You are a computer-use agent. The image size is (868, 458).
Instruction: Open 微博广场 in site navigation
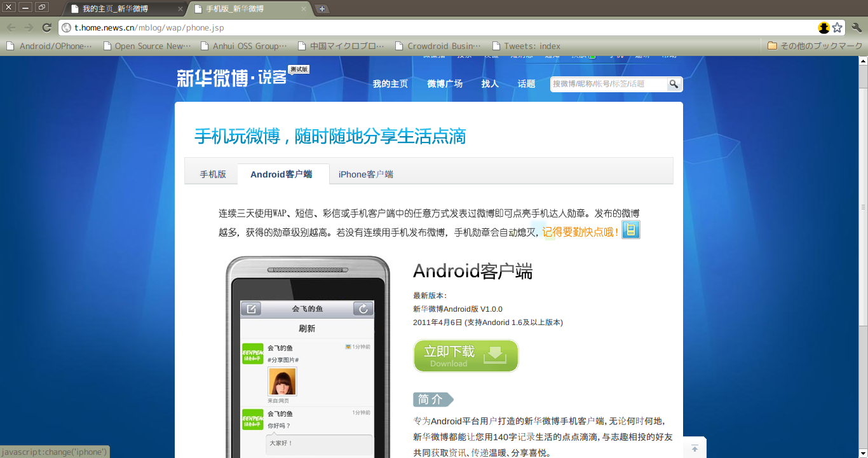point(445,83)
